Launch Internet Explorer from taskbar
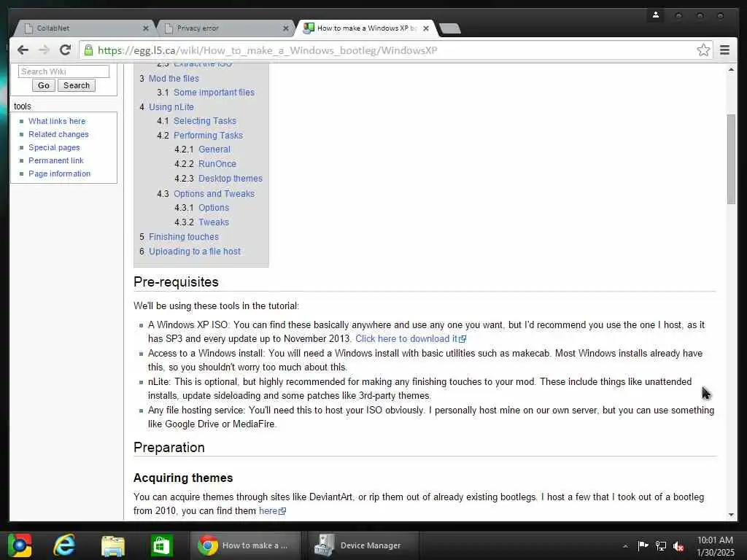 pos(64,545)
